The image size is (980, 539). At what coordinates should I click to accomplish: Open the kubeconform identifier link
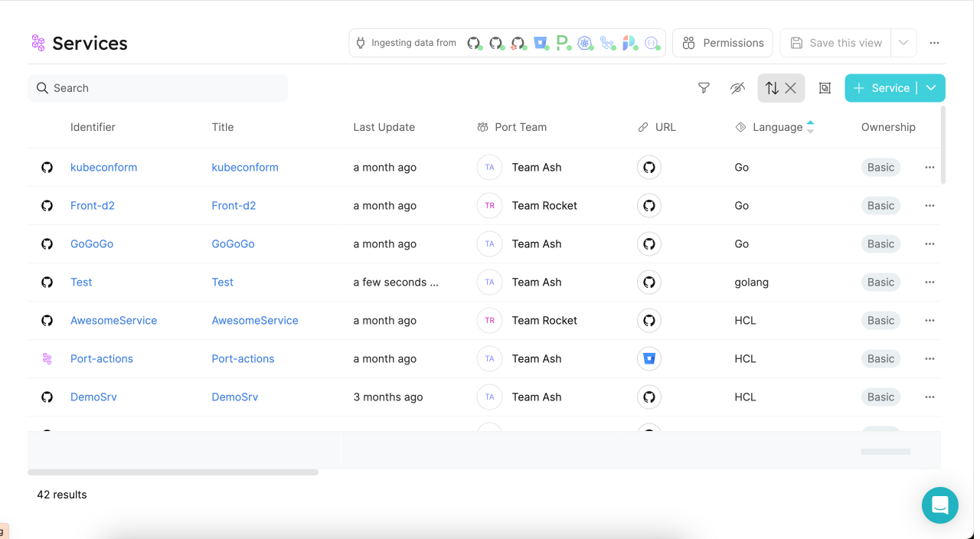(x=103, y=168)
